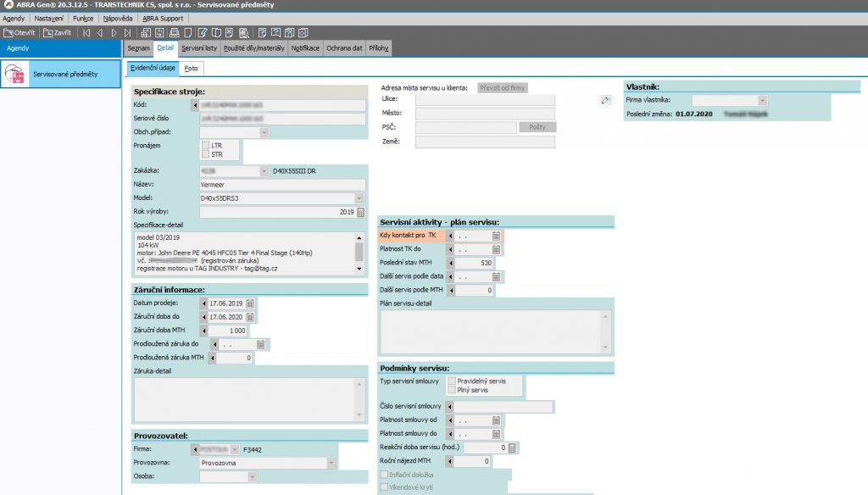Click the Otevřít toolbar button

coord(20,33)
